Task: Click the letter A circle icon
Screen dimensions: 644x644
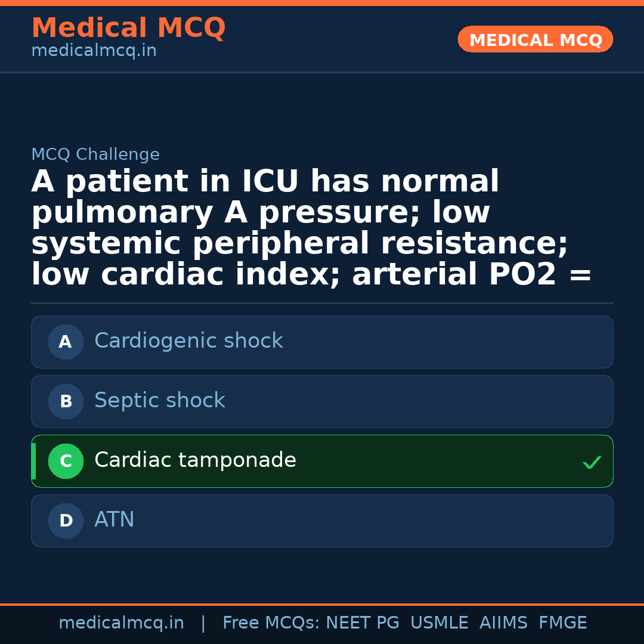Action: tap(66, 342)
